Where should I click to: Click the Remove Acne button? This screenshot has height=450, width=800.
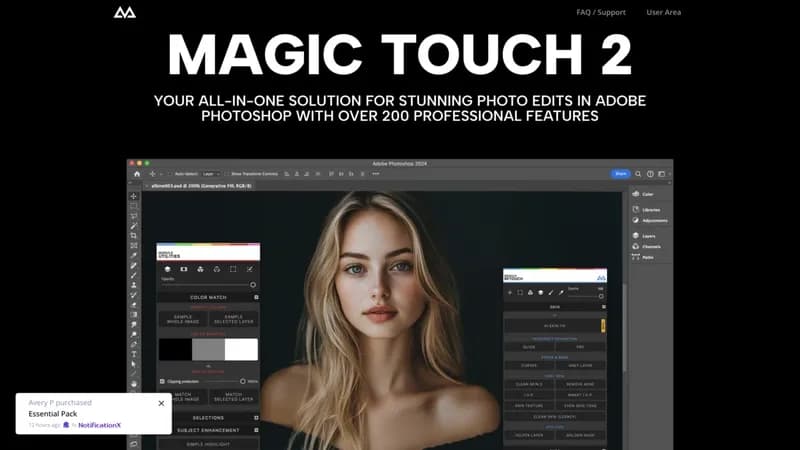[580, 384]
